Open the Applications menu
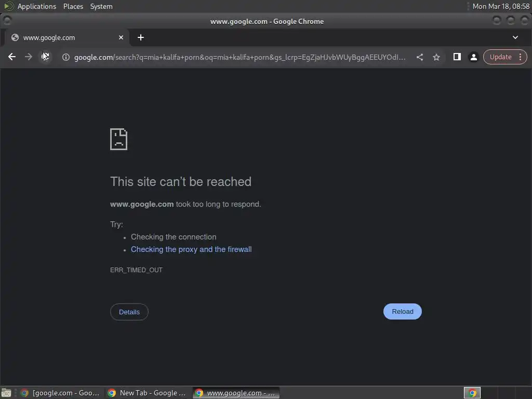The image size is (532, 399). pyautogui.click(x=37, y=6)
